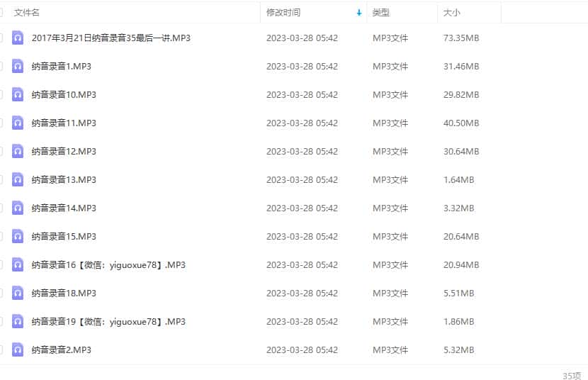Click the audio icon for 纳音录音15.MP3

click(x=18, y=236)
